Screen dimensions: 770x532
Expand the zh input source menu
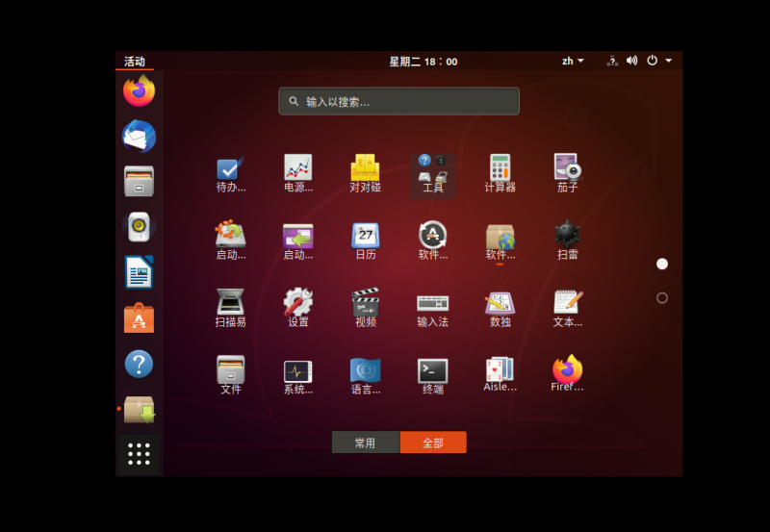(573, 61)
